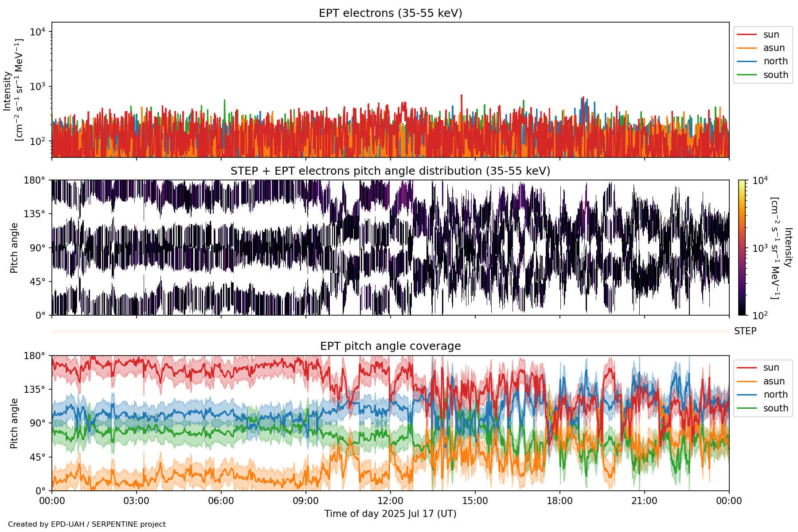Select 'south' in the bottom panel legend
This screenshot has width=798, height=532.
(x=775, y=408)
